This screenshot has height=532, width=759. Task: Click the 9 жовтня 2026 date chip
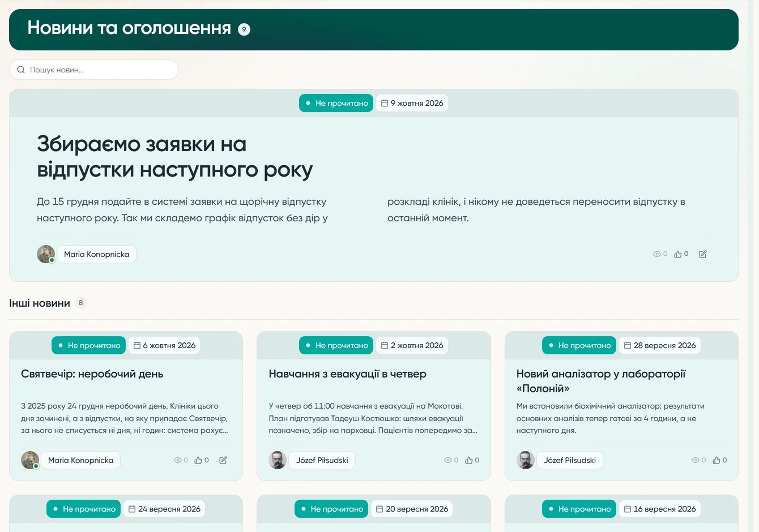[412, 103]
